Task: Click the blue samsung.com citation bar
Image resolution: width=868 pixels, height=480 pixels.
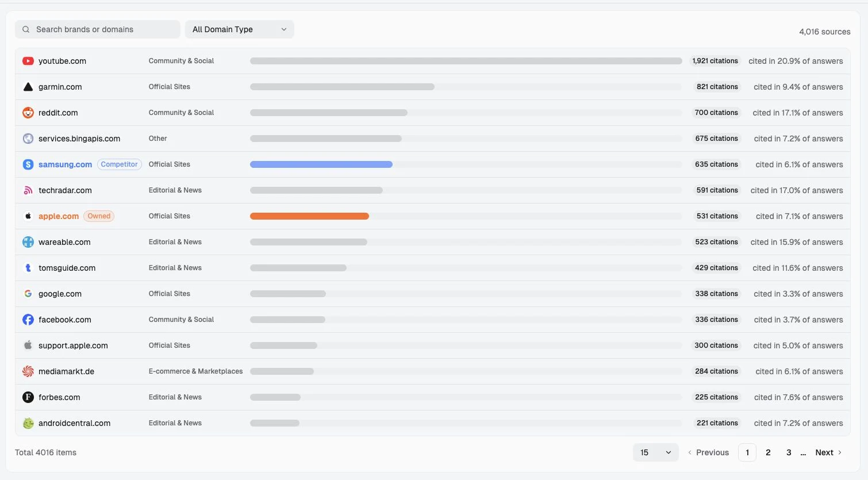Action: pos(321,164)
